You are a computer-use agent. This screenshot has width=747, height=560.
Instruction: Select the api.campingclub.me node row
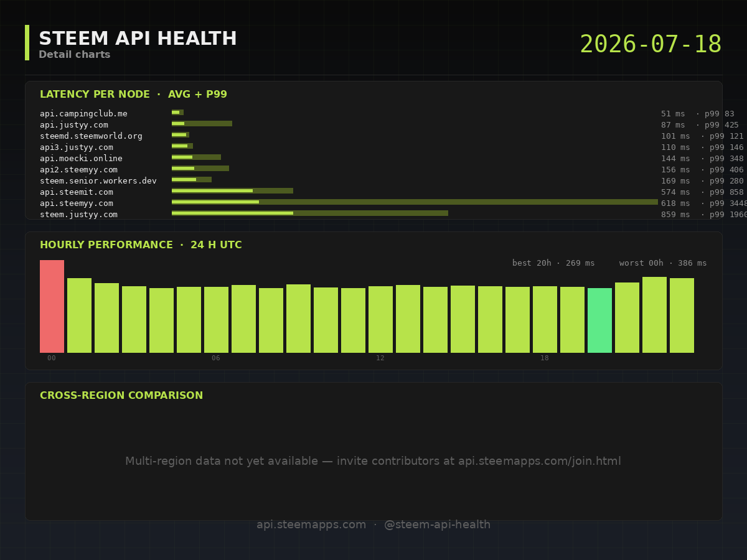pyautogui.click(x=386, y=114)
